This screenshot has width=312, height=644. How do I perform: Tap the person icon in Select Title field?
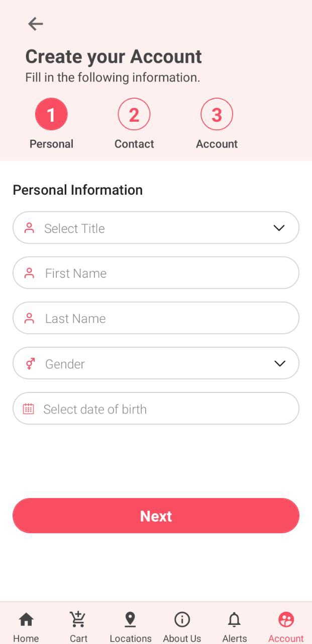point(30,228)
